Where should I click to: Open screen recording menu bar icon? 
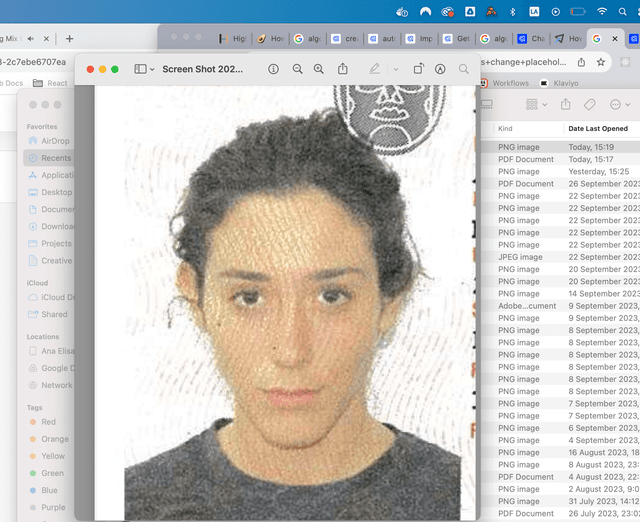coord(556,12)
